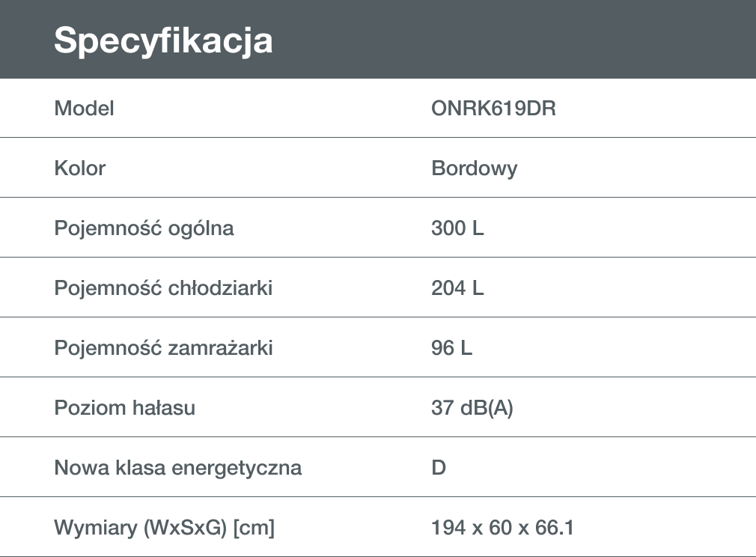
Task: Select the Poziom hałasu label
Action: coord(124,407)
